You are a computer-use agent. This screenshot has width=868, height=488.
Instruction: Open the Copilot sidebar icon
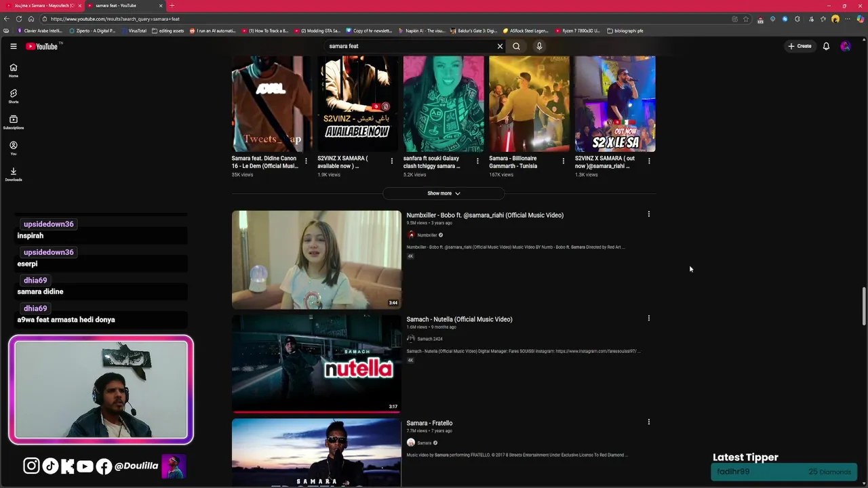coord(861,19)
